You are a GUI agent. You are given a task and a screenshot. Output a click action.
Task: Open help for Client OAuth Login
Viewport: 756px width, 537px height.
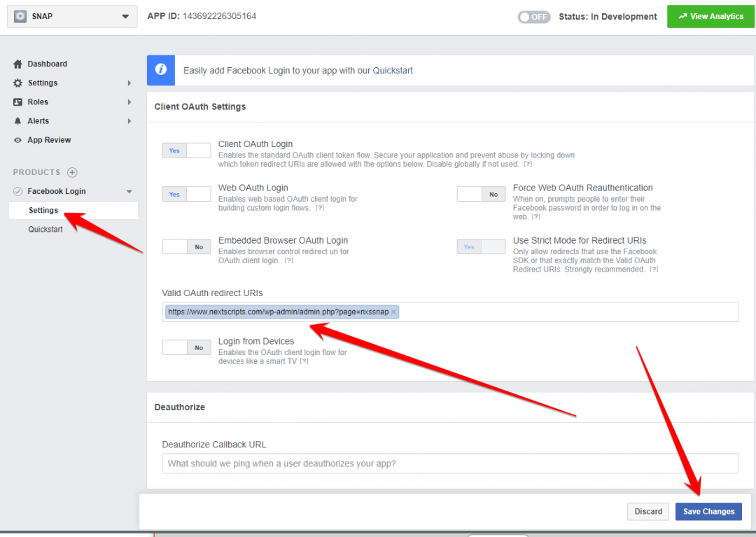coord(528,165)
